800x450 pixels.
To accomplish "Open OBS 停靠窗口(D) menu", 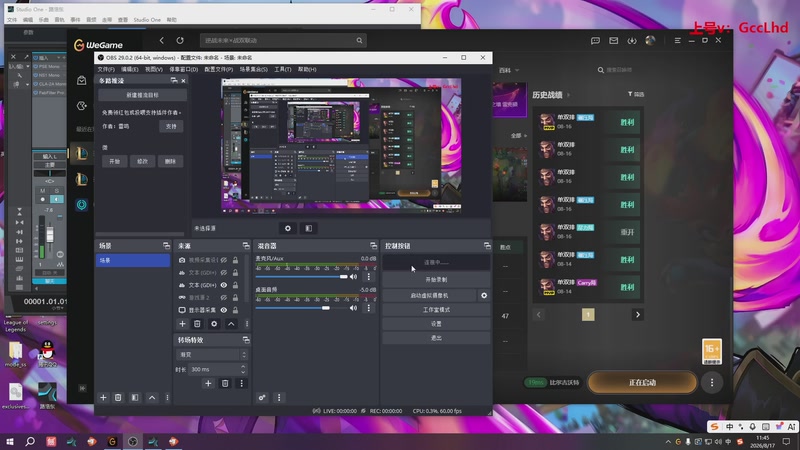I will pyautogui.click(x=184, y=69).
